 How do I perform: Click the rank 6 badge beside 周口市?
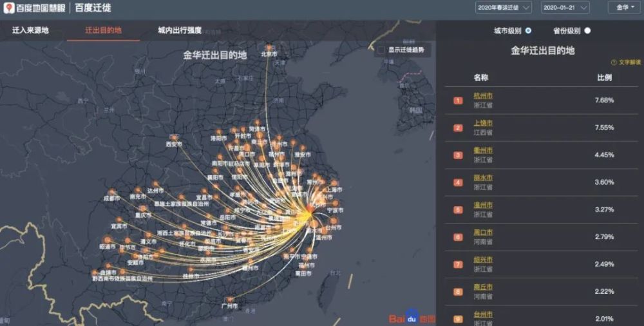(x=458, y=237)
